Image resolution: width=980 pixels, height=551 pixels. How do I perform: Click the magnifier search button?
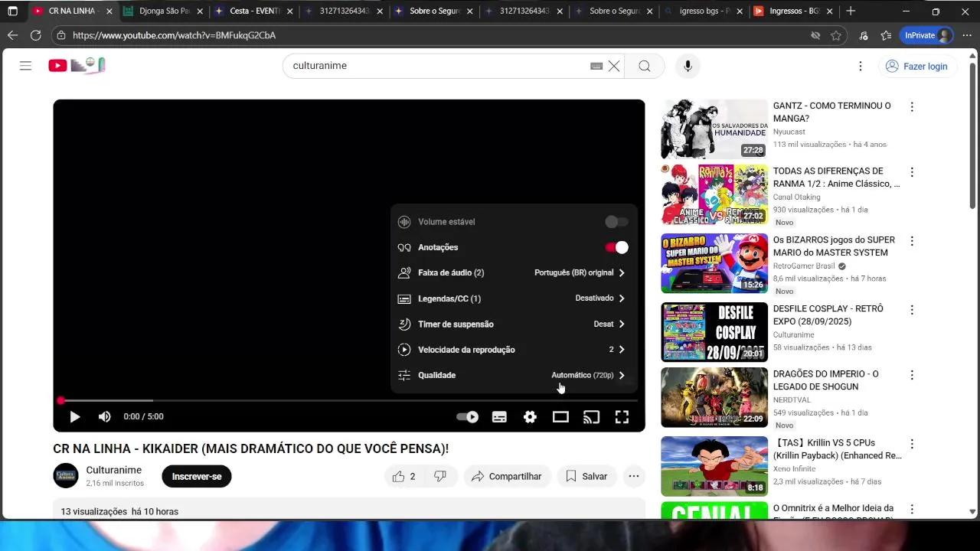tap(645, 66)
